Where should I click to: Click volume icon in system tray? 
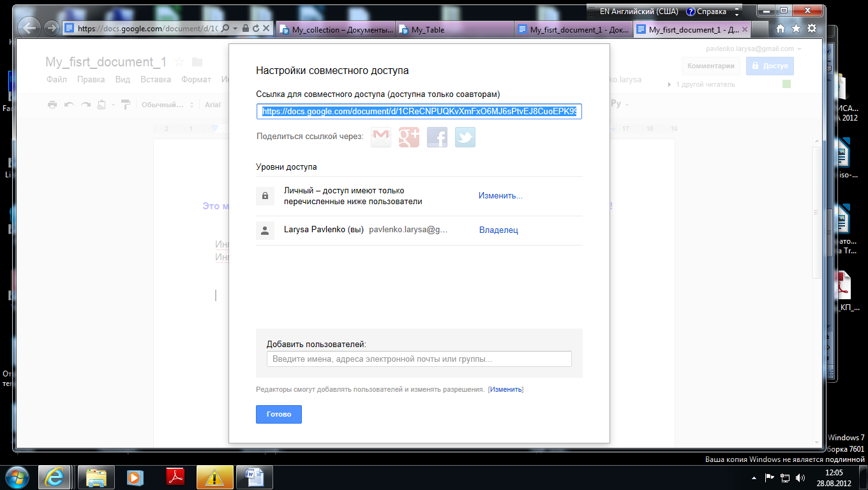800,477
